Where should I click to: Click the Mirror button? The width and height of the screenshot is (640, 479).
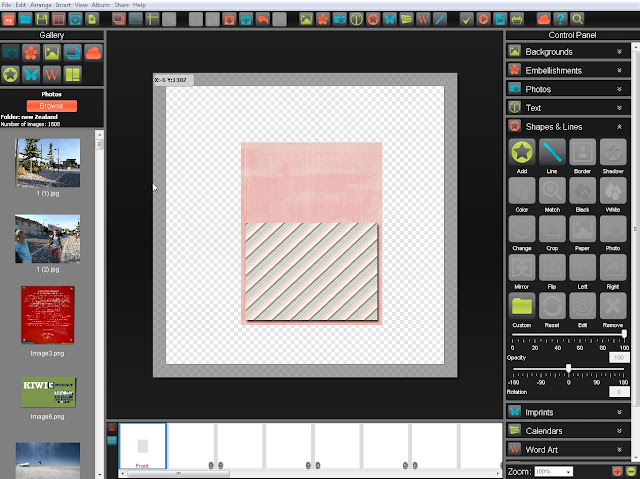(x=522, y=267)
